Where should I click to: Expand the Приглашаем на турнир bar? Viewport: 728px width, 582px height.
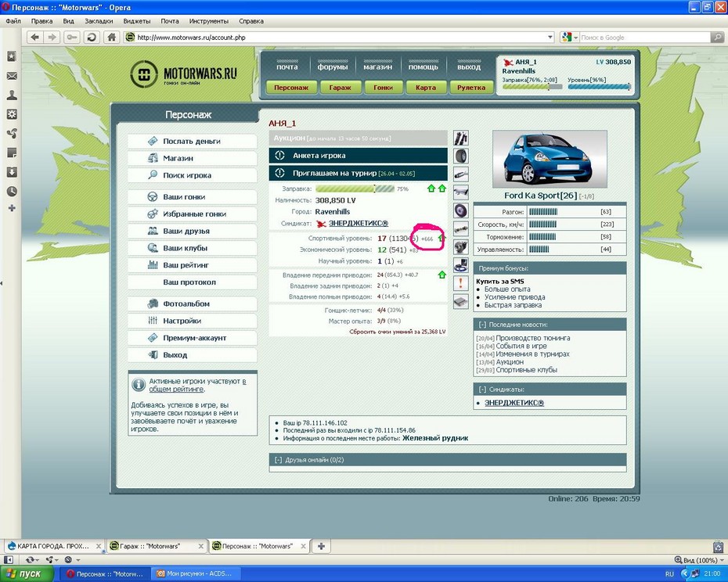(x=358, y=173)
